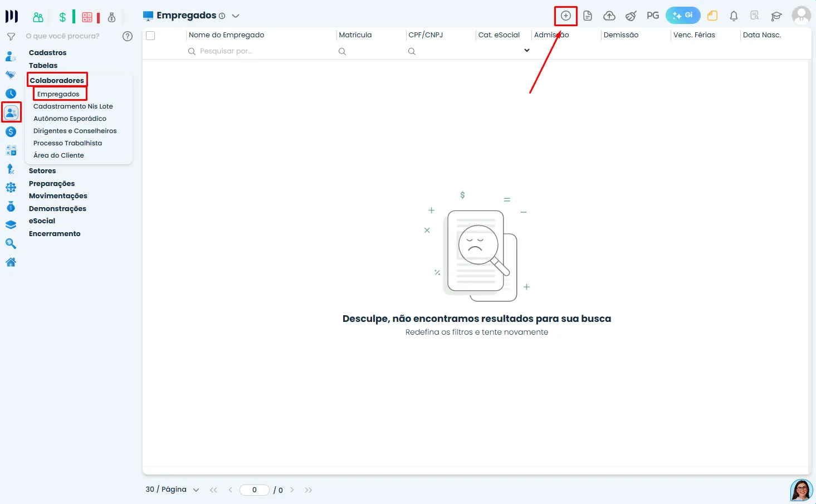Click the graduation cap learning icon
The width and height of the screenshot is (816, 504).
click(776, 16)
